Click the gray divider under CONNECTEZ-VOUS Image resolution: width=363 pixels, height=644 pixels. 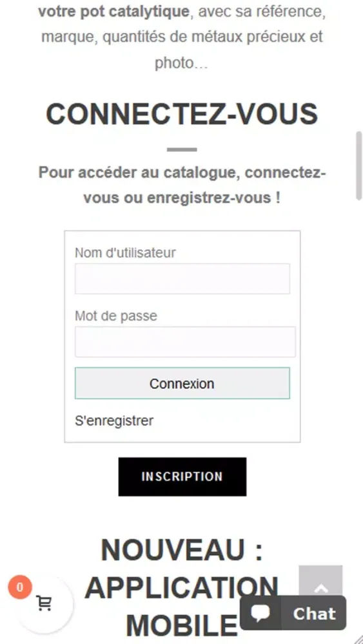(182, 149)
